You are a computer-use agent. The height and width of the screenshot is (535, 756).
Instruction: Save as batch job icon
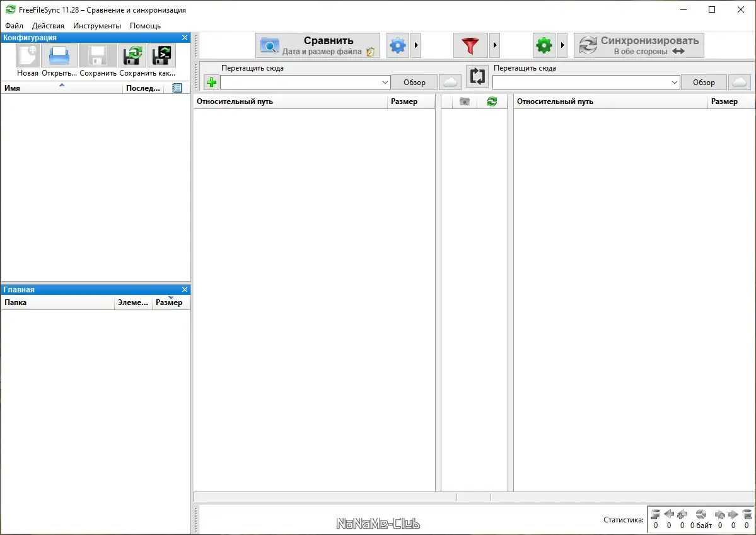click(161, 55)
